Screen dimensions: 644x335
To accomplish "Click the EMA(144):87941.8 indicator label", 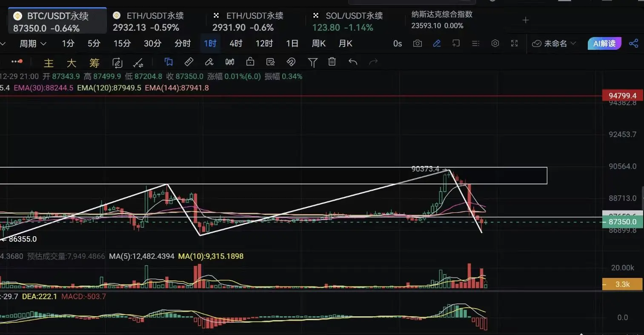I will (177, 88).
